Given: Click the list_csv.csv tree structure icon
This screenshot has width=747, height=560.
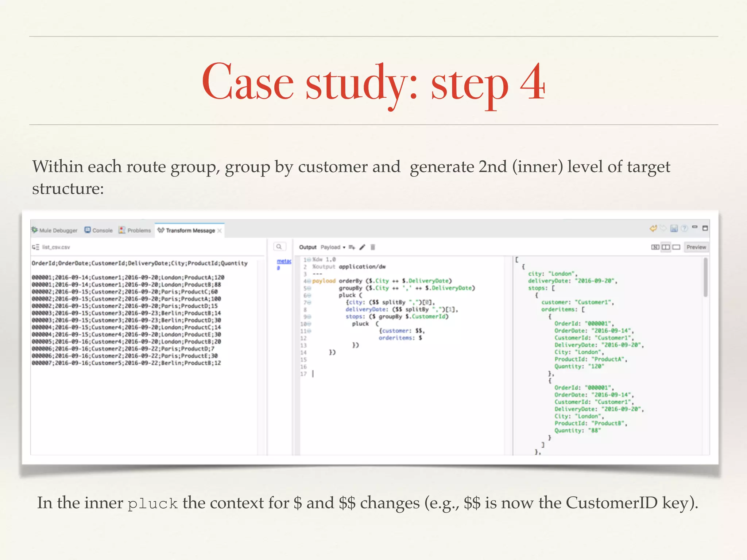Looking at the screenshot, I should coord(35,247).
